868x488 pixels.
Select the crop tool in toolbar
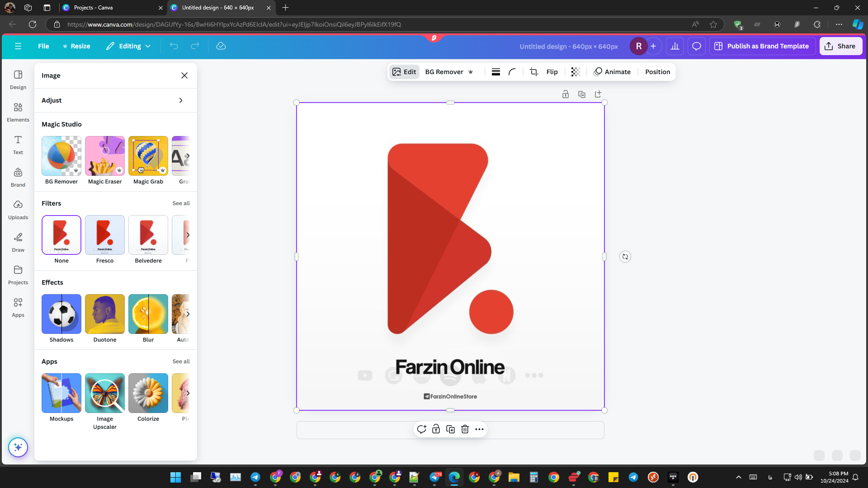534,72
